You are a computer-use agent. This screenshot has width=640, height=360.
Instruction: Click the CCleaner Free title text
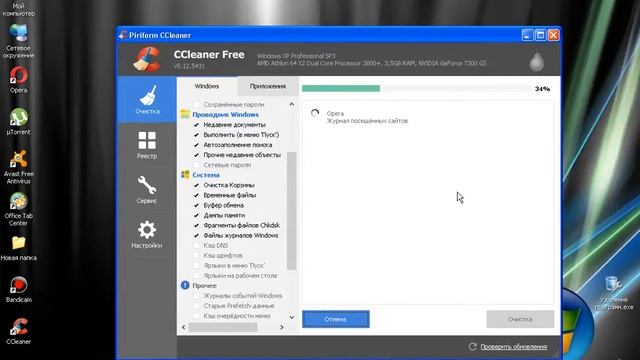coord(209,55)
